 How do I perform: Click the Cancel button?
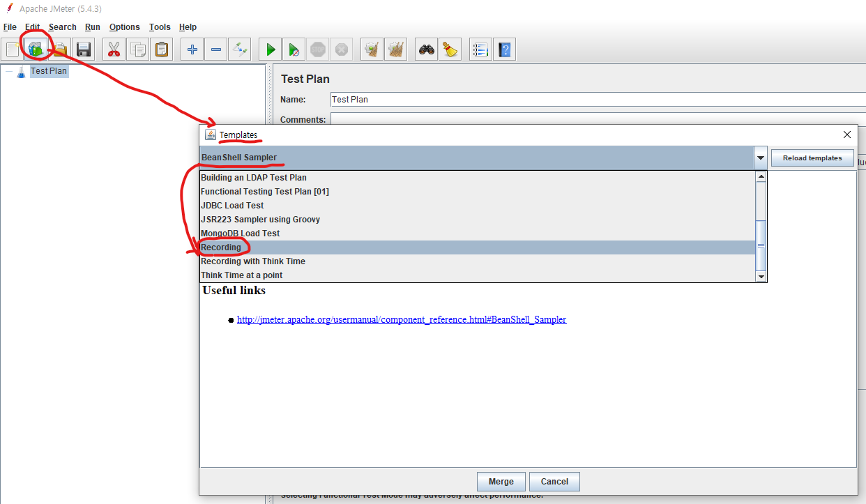click(554, 482)
